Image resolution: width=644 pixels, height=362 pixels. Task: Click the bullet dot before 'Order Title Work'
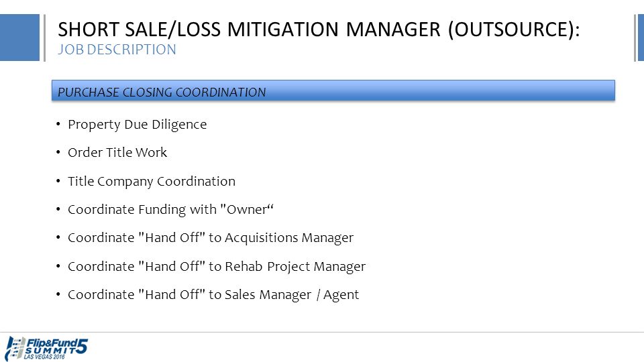[58, 152]
